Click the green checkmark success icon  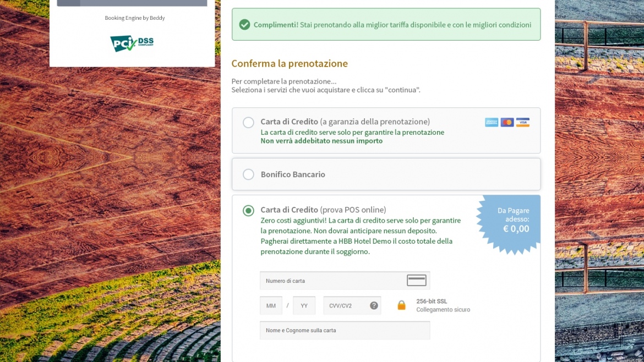tap(244, 25)
